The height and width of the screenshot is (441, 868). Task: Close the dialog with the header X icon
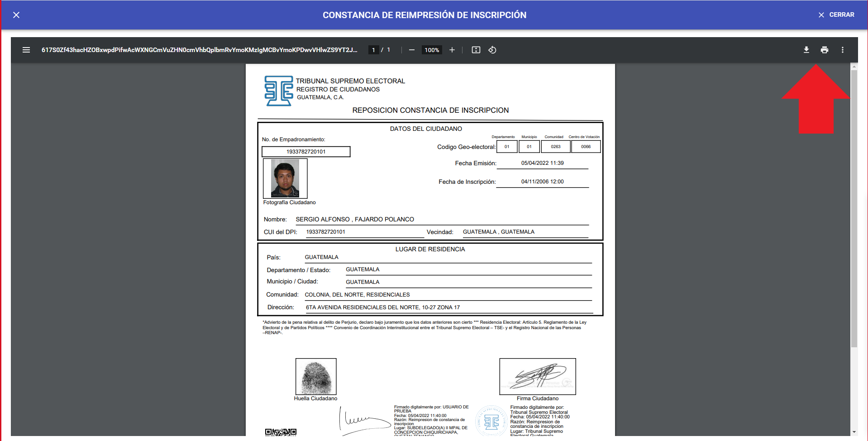click(16, 15)
